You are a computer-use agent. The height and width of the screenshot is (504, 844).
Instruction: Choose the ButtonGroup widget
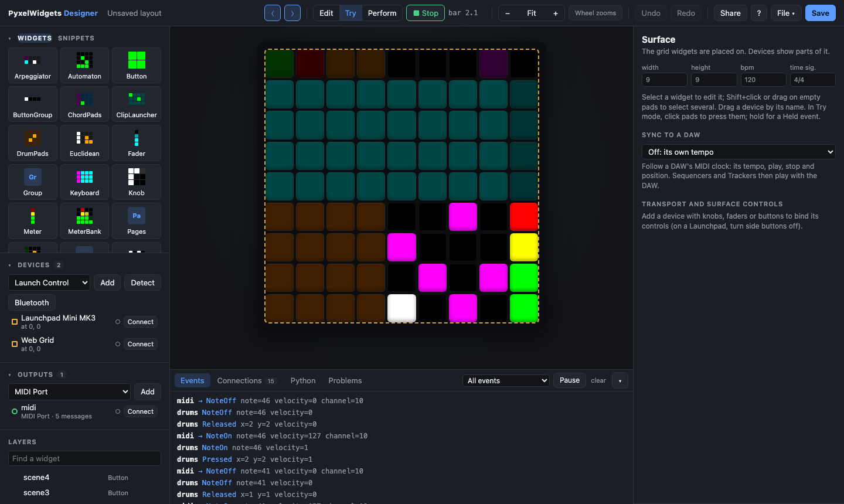click(x=33, y=104)
